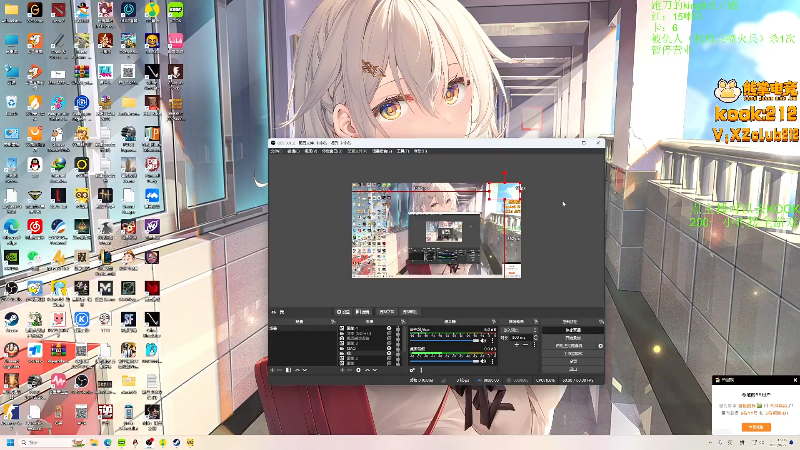
Task: Click the taskbar search box
Action: tap(53, 442)
